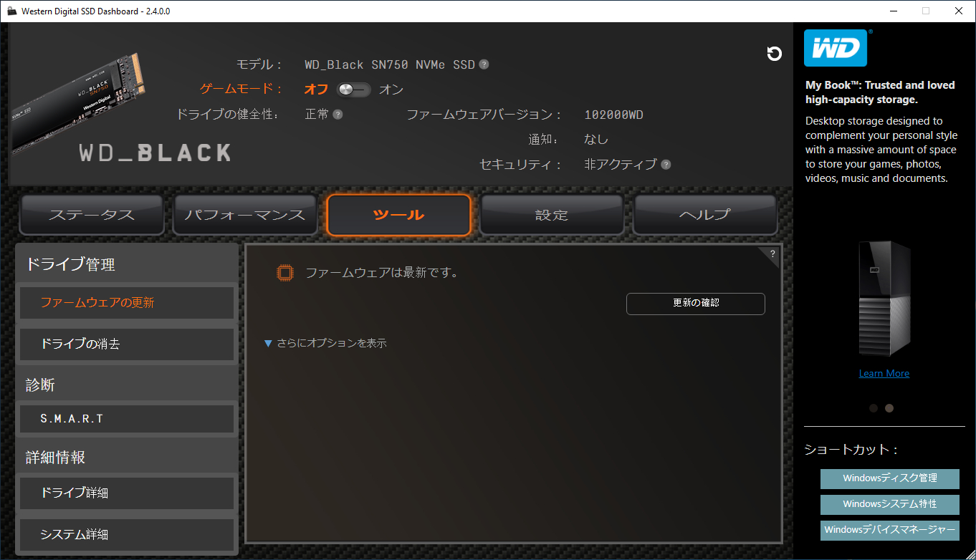Open Windowsディスク管理 shortcut
Viewport: 976px width, 560px height.
pos(890,479)
